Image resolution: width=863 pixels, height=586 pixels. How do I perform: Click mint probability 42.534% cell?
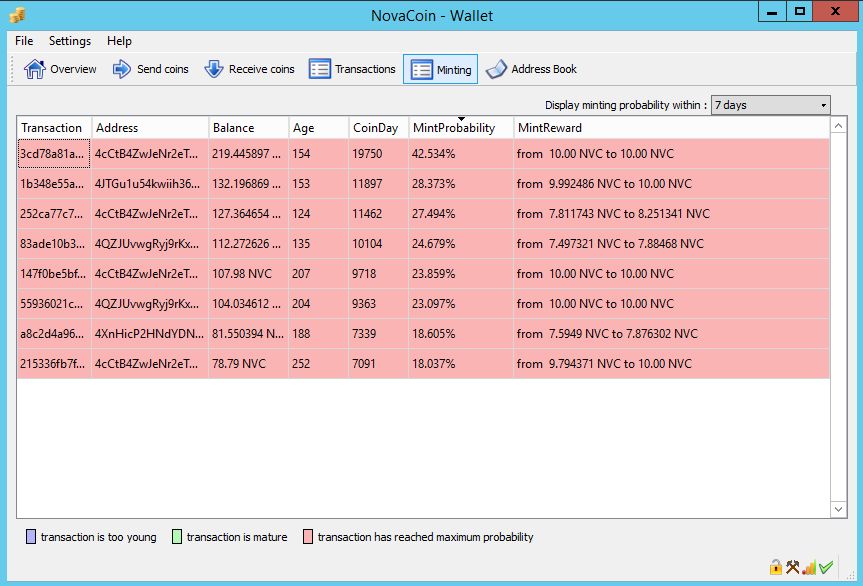point(461,154)
